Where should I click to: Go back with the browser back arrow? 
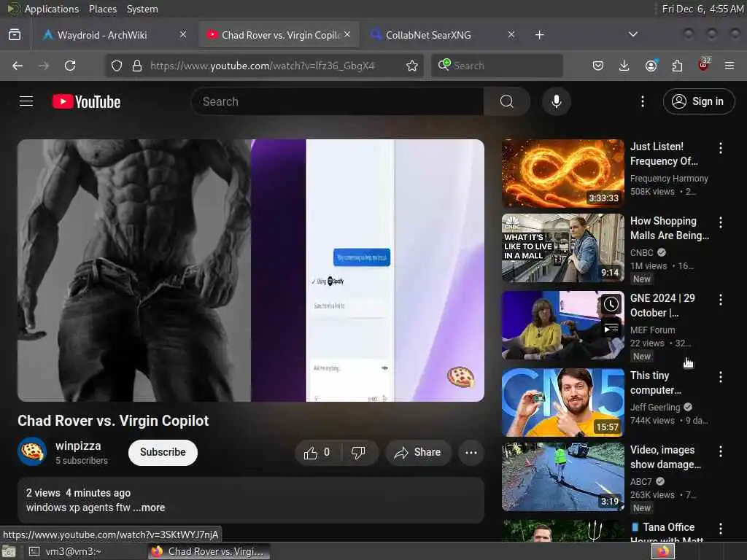(x=18, y=66)
